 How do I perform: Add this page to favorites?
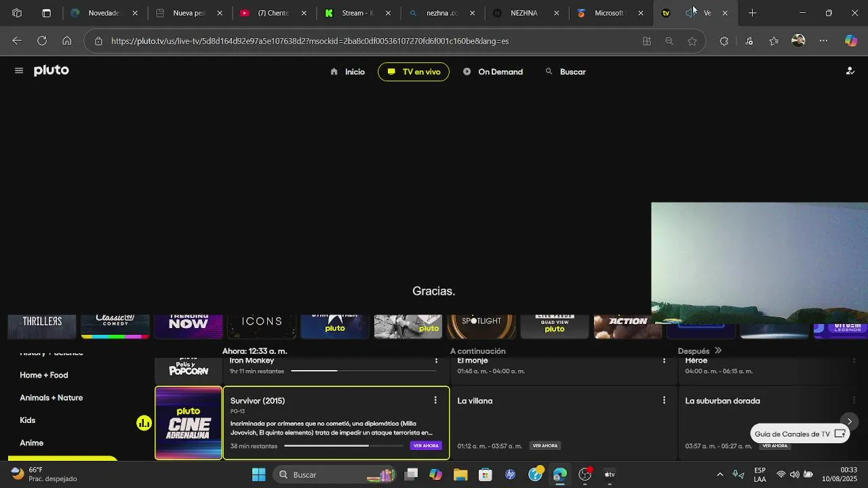tap(692, 41)
